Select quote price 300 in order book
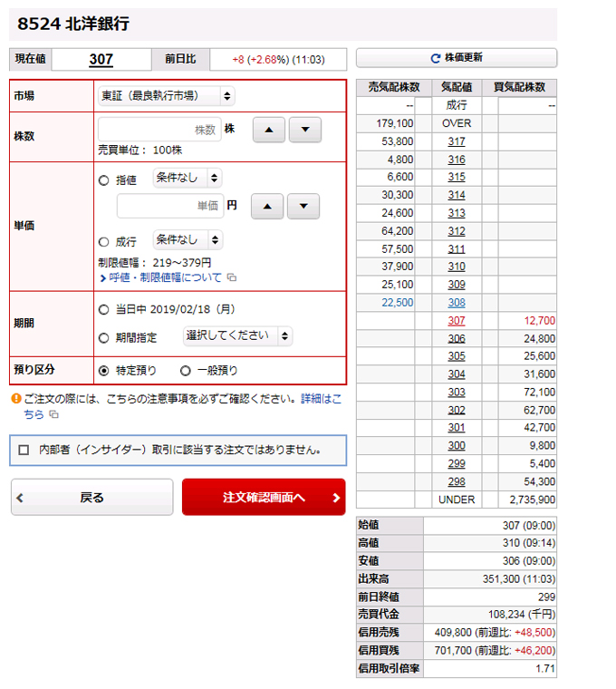The width and height of the screenshot is (616, 689). coord(457,446)
